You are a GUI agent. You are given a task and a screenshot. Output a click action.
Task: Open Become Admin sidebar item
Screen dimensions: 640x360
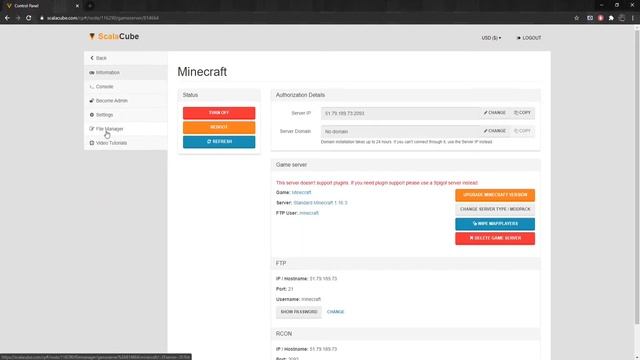coord(126,100)
